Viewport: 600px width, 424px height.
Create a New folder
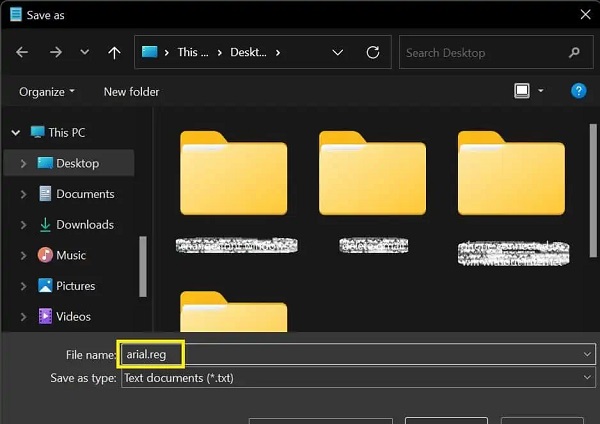[131, 92]
